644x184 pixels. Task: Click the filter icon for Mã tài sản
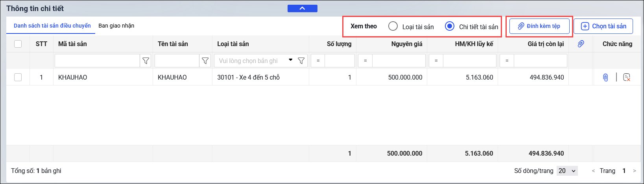tap(146, 61)
